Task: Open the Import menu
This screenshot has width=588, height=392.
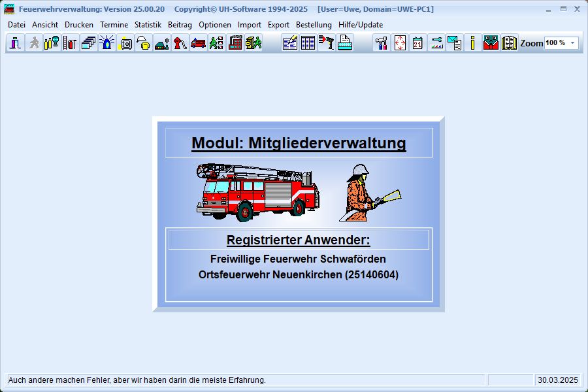Action: coord(250,25)
